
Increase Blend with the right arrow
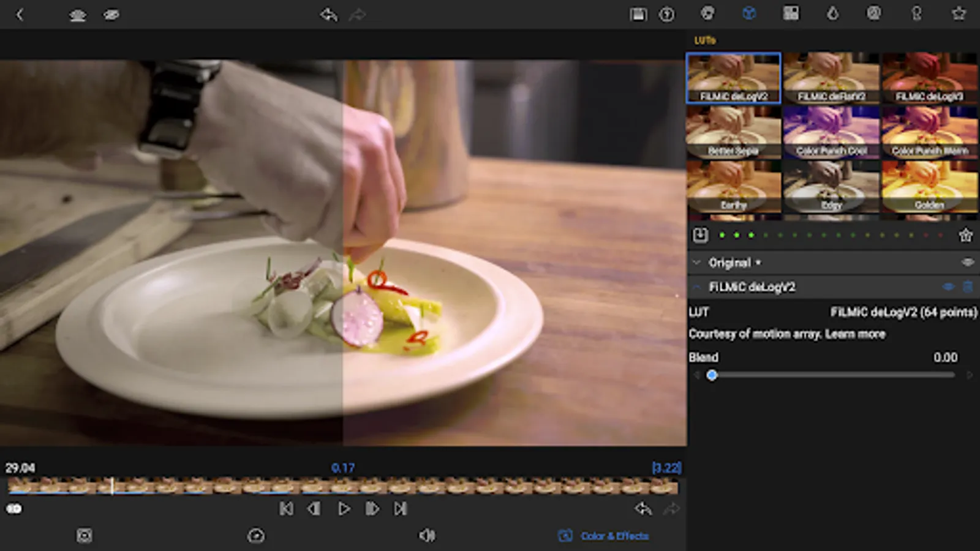969,375
